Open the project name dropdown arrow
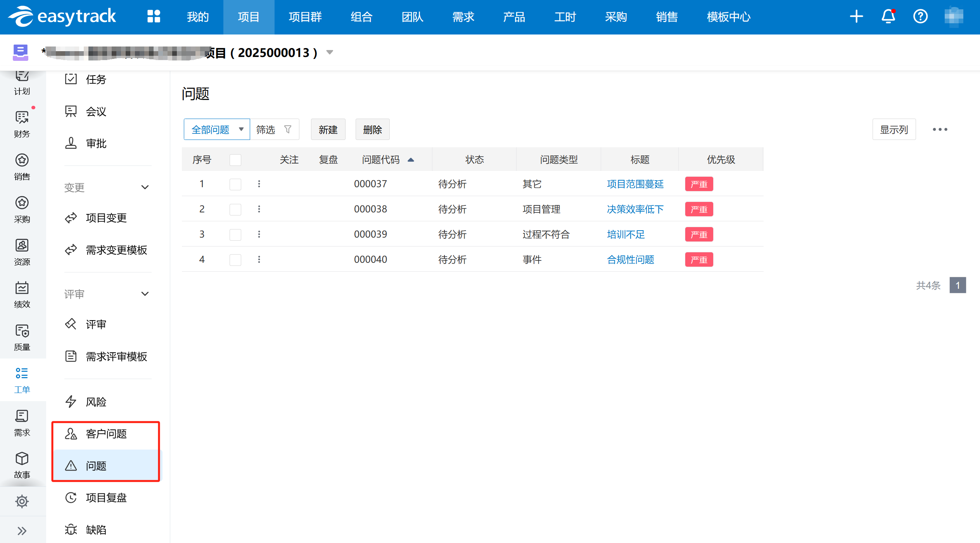Image resolution: width=980 pixels, height=543 pixels. click(330, 52)
